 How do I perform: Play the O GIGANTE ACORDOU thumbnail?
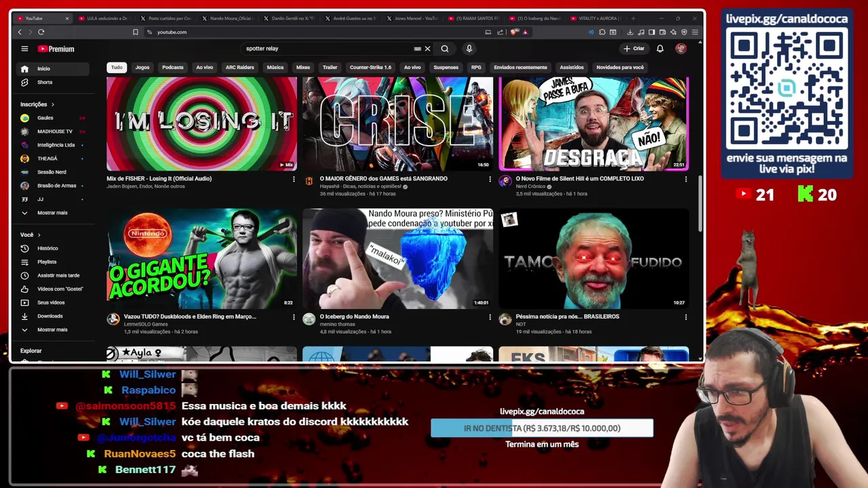(201, 258)
